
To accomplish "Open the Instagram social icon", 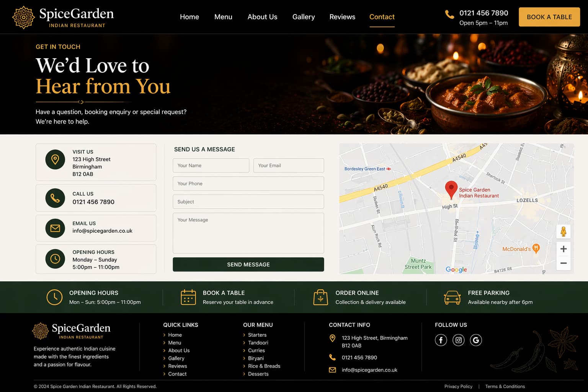I will tap(458, 340).
